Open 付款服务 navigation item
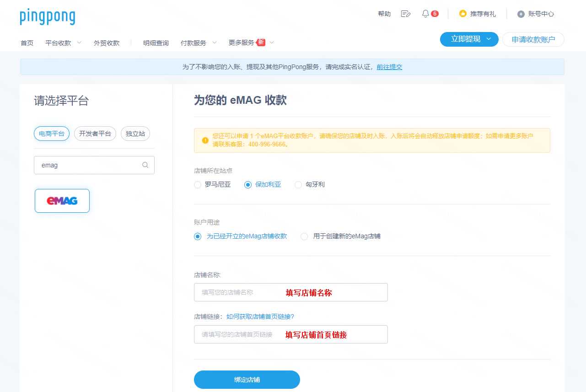 point(194,43)
